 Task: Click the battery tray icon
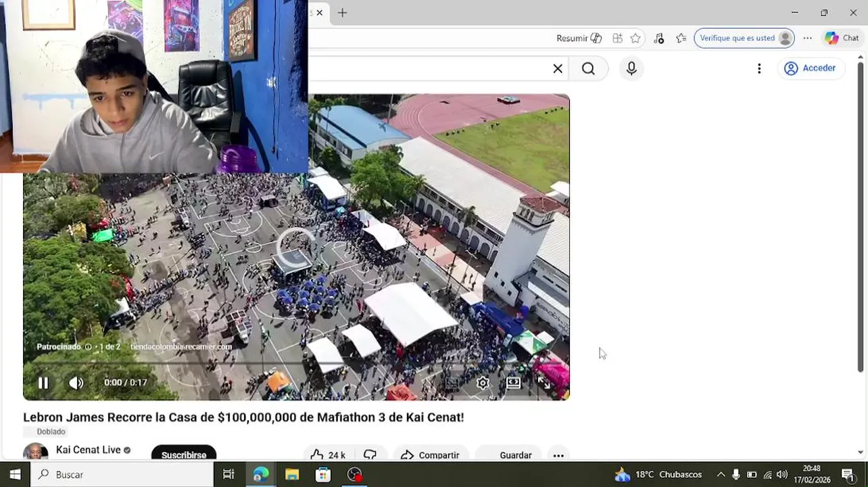click(752, 475)
